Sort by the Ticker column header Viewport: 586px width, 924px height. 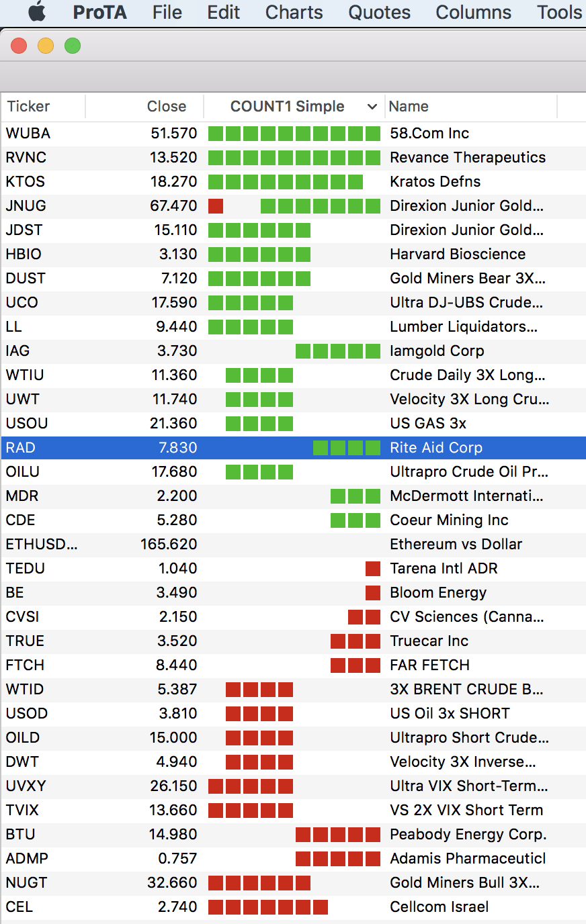28,106
